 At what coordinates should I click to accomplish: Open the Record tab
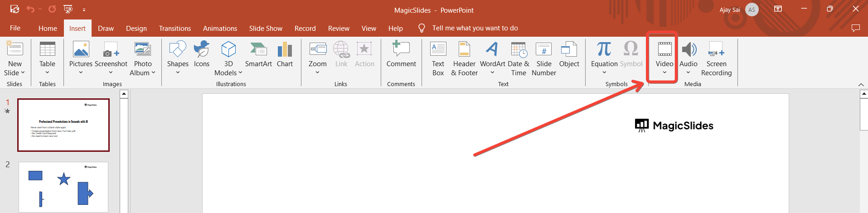[305, 28]
